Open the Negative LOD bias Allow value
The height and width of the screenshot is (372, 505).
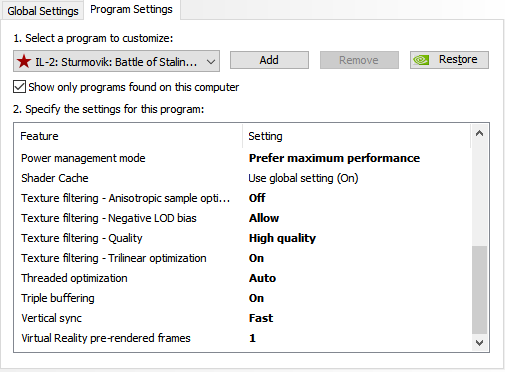click(x=264, y=218)
